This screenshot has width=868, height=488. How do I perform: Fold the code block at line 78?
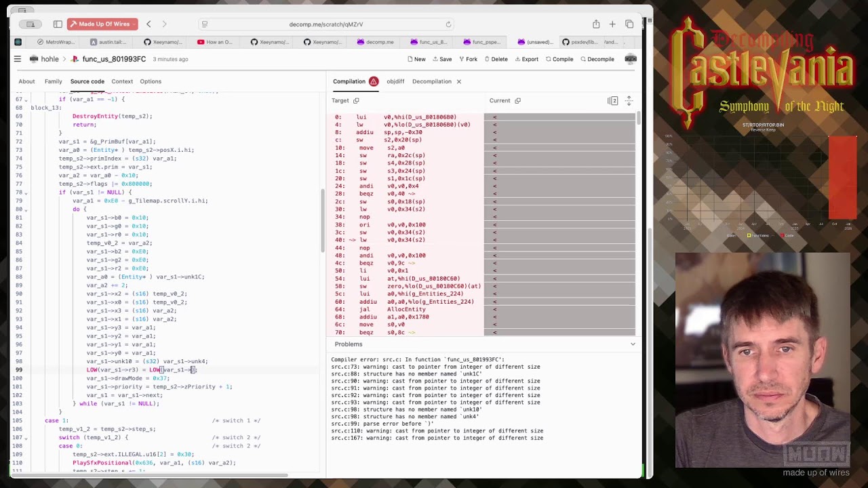pos(26,192)
